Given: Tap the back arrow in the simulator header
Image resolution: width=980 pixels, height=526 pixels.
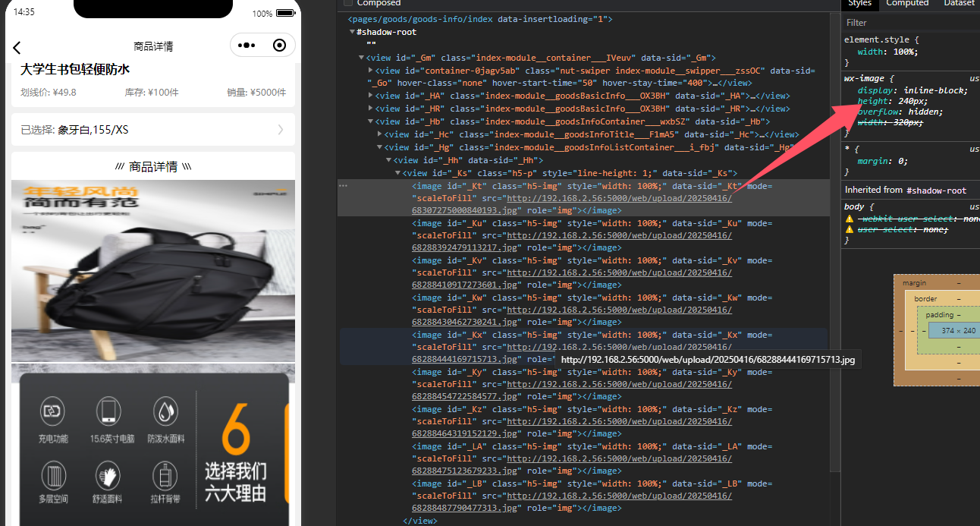Looking at the screenshot, I should [17, 48].
